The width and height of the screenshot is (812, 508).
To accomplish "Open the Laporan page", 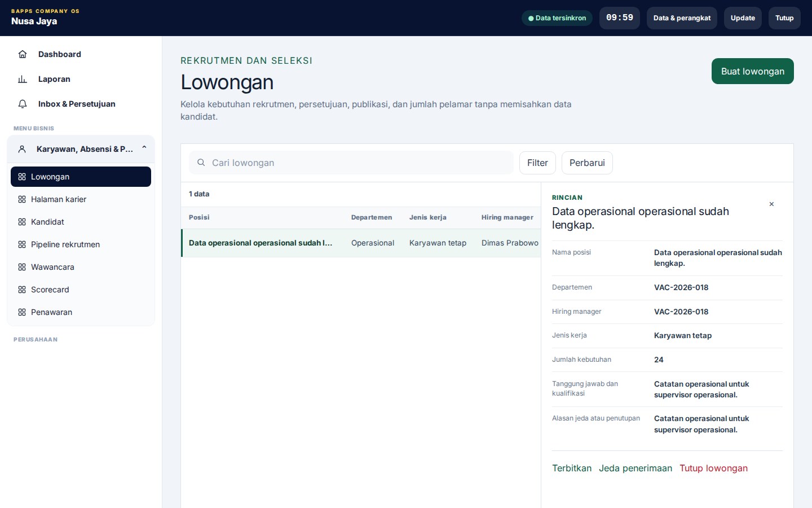I will coord(81,79).
